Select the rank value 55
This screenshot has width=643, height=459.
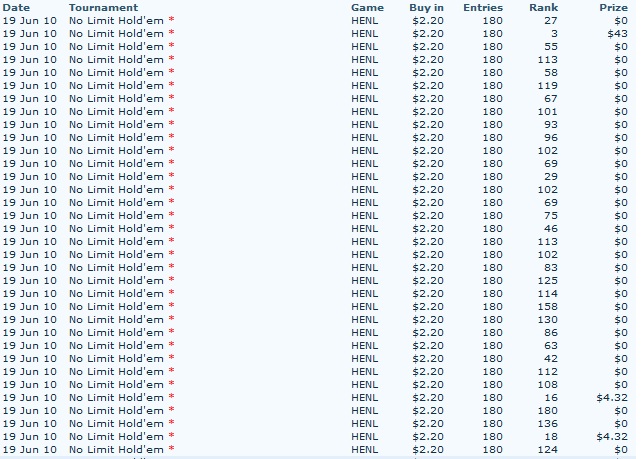tap(551, 47)
